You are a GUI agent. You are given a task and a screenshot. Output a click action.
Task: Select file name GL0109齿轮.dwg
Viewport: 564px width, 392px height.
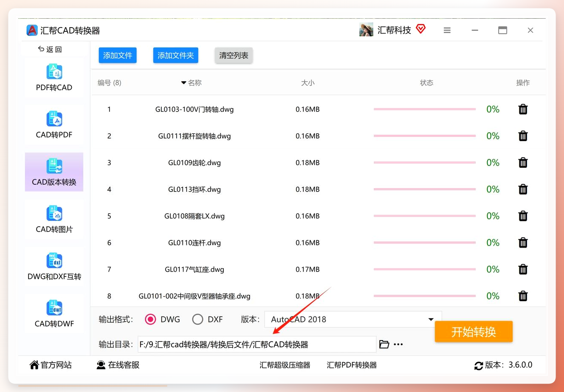point(195,163)
